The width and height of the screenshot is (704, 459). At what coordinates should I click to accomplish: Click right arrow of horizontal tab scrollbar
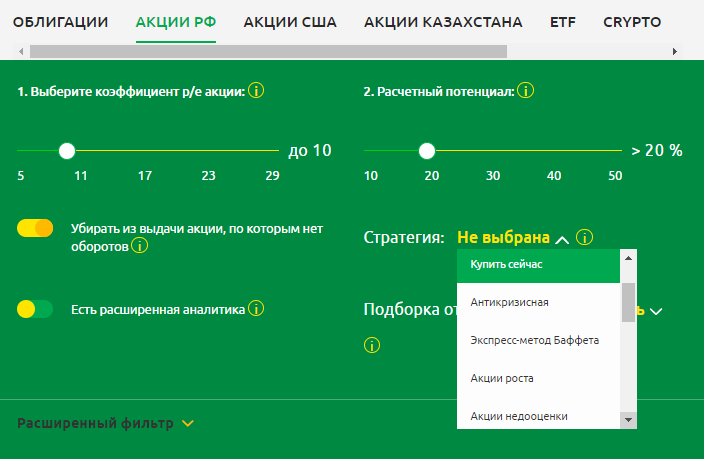click(x=674, y=51)
